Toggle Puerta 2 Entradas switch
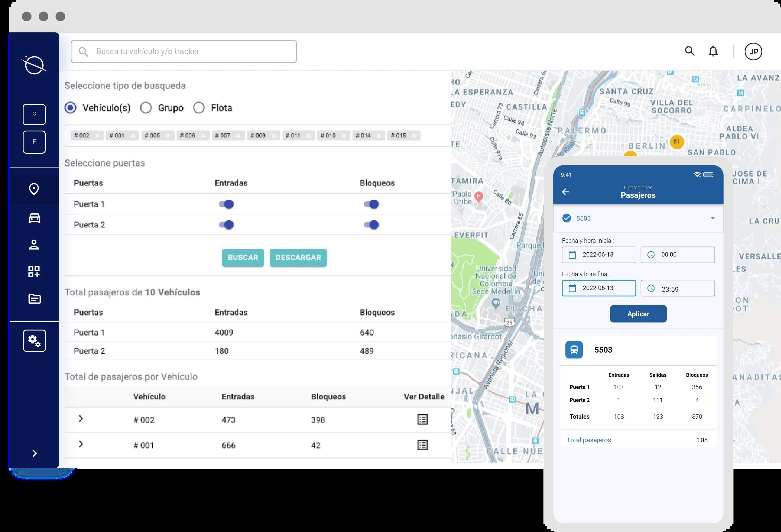 pyautogui.click(x=226, y=225)
